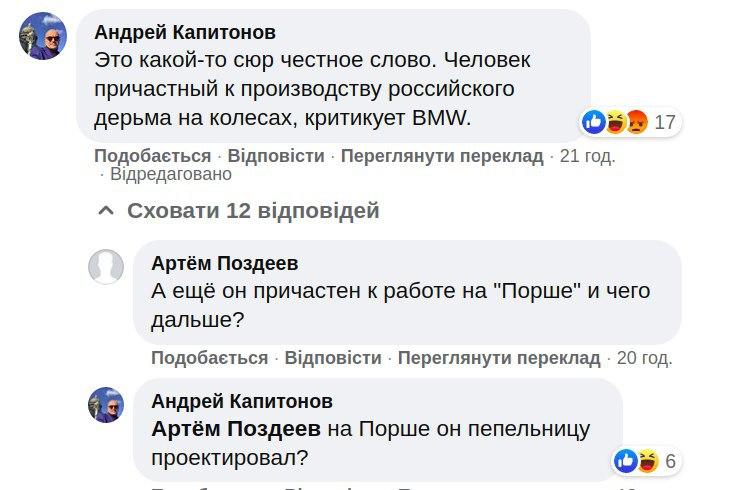This screenshot has height=490, width=732.
Task: Collapse the 12 replies chevron
Action: pyautogui.click(x=105, y=211)
